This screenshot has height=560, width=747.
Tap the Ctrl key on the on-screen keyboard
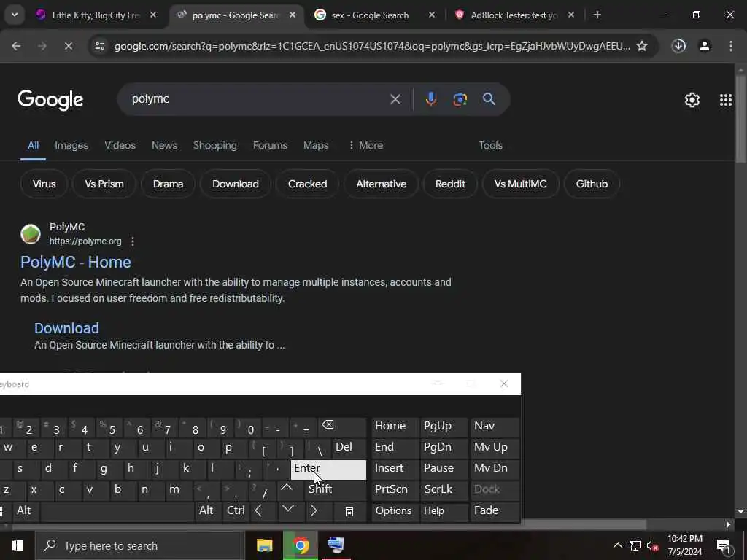(236, 511)
